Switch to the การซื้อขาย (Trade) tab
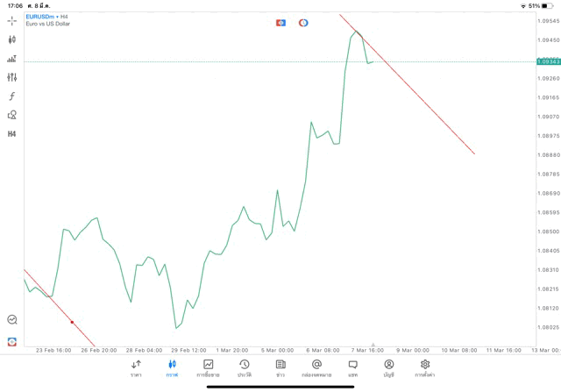 click(x=209, y=367)
